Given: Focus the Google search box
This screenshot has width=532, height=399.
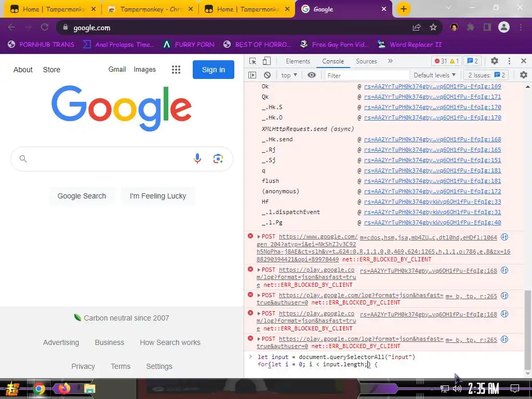Looking at the screenshot, I should (x=122, y=159).
